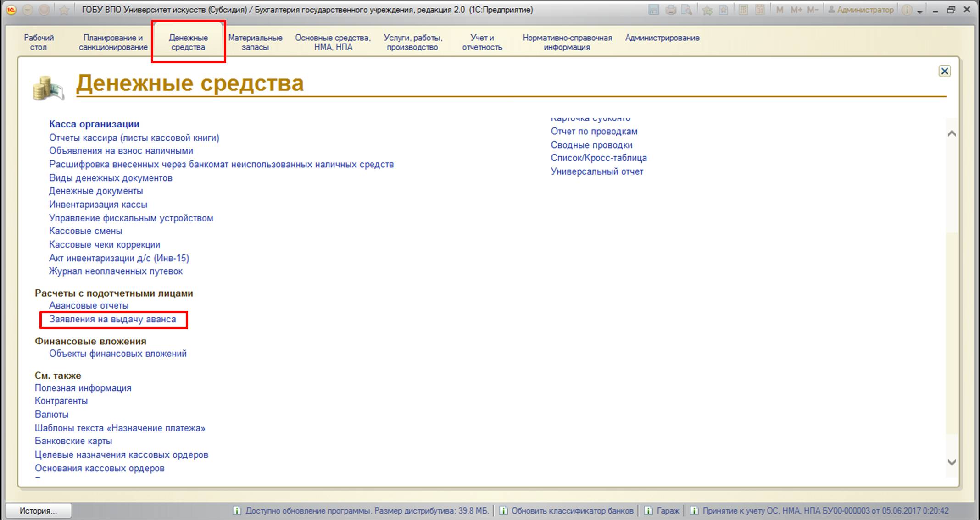Open Планирование и санкционирование section

click(113, 42)
